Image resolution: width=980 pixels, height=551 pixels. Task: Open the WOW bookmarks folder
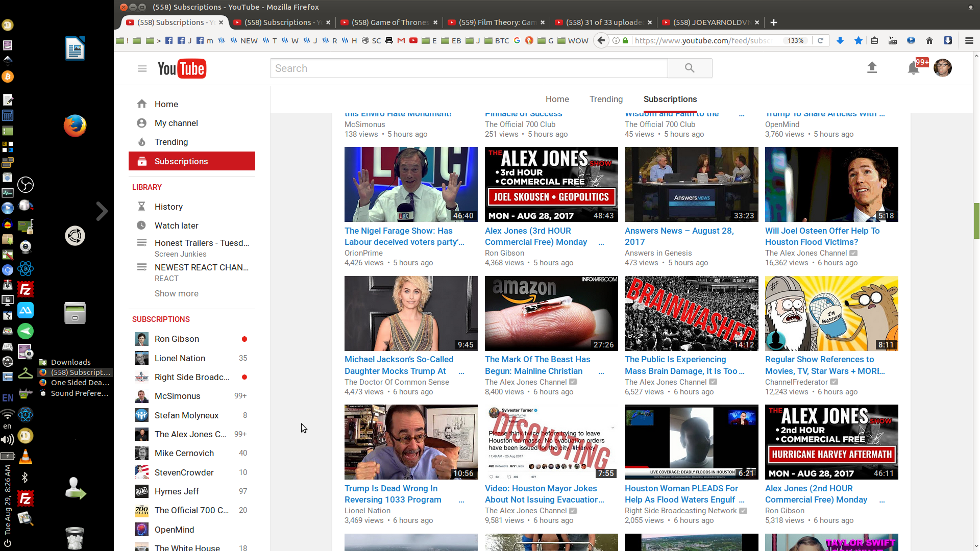[573, 40]
